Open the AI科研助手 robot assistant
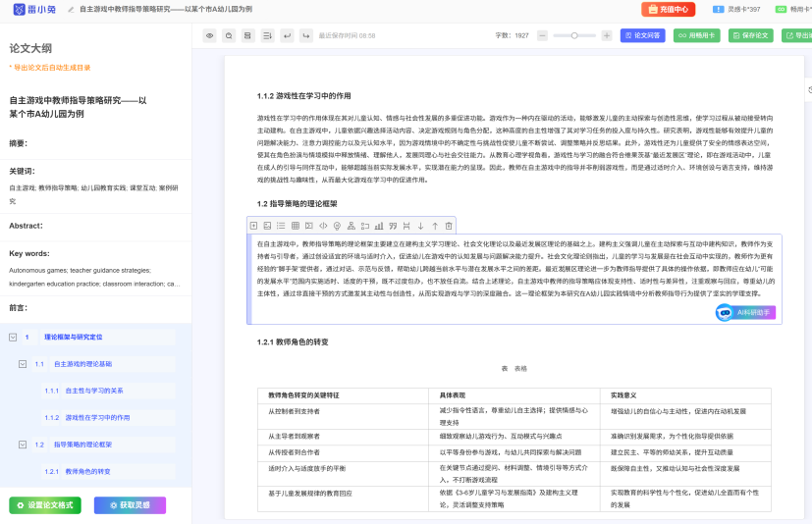The height and width of the screenshot is (524, 812). coord(745,312)
